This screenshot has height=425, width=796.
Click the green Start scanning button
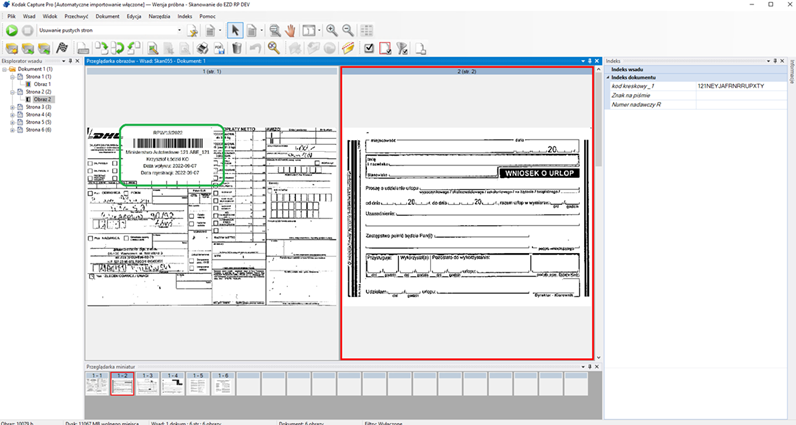tap(11, 31)
